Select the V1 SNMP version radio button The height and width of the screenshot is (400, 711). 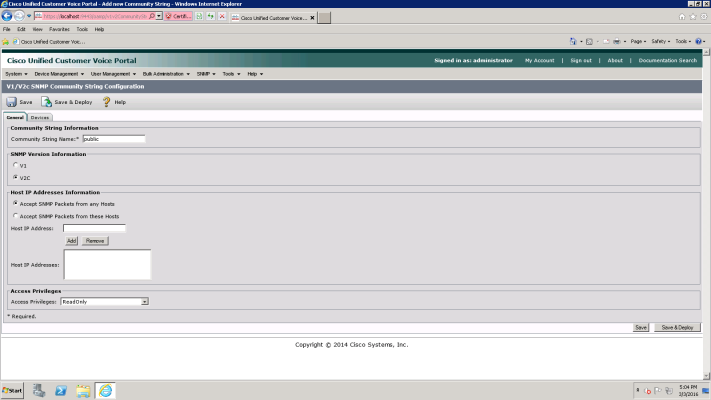(15, 165)
